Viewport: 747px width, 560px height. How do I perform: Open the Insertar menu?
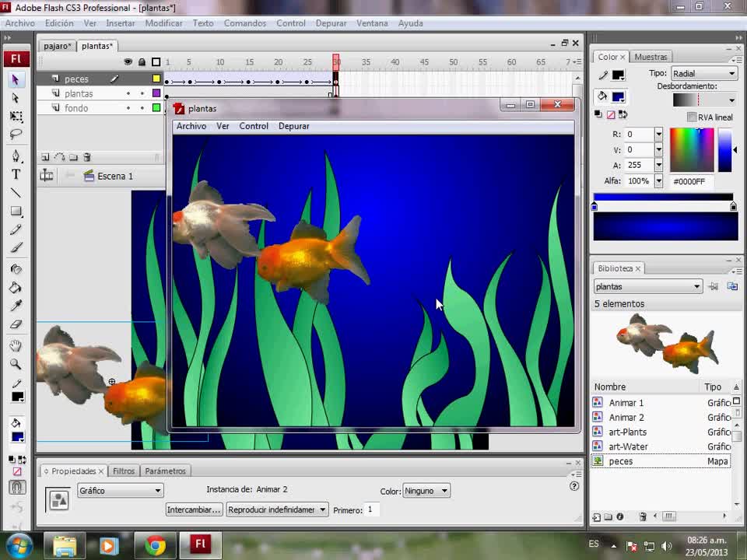120,23
